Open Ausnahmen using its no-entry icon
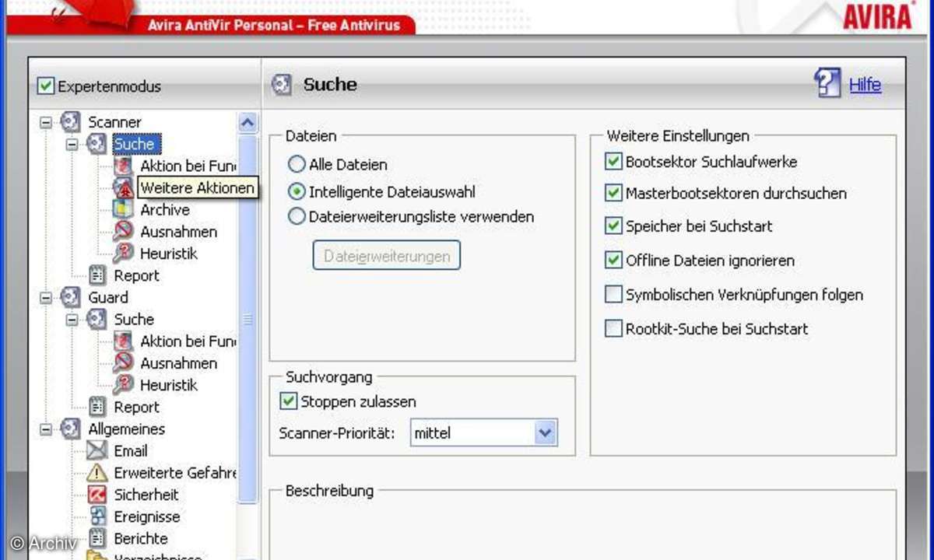The width and height of the screenshot is (934, 560). pyautogui.click(x=123, y=231)
